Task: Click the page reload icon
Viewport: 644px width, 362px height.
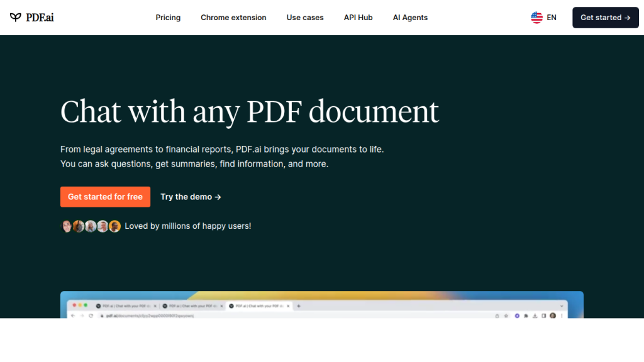Action: point(91,315)
